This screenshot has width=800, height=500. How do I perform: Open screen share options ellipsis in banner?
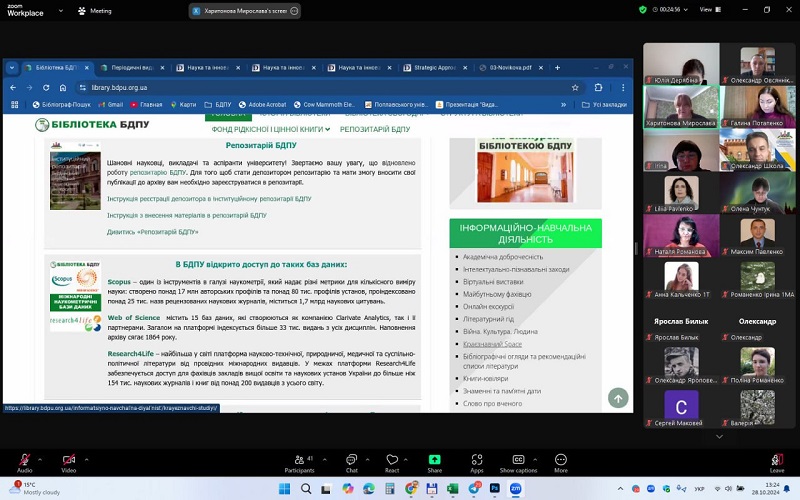pos(294,11)
